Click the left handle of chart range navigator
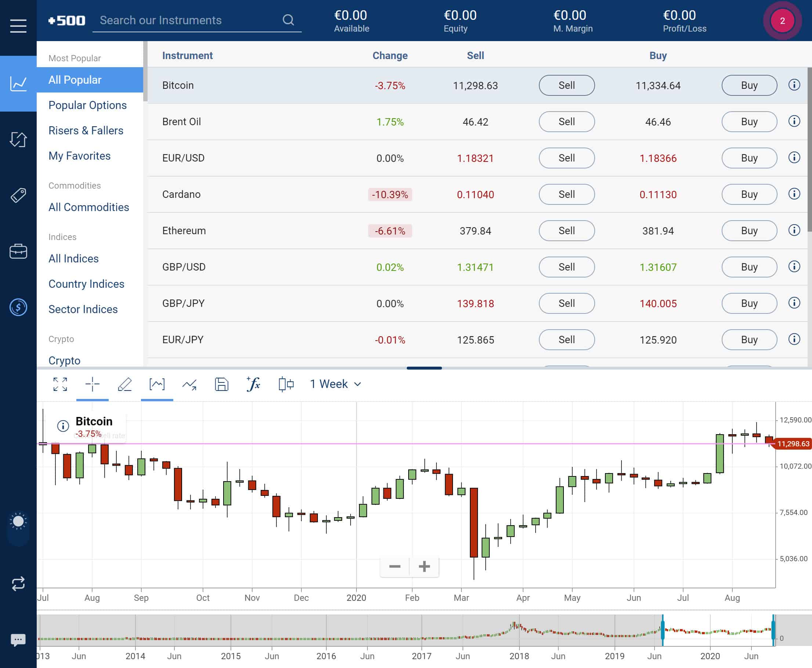The height and width of the screenshot is (668, 812). pyautogui.click(x=663, y=630)
